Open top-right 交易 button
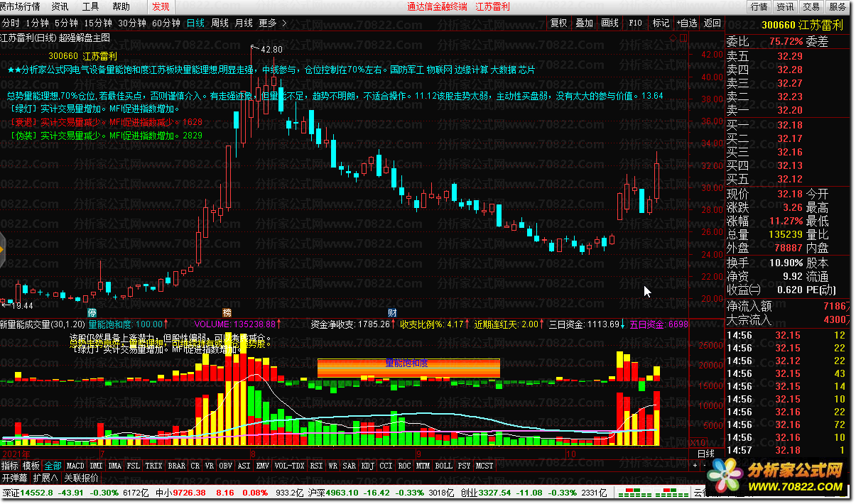 (811, 6)
